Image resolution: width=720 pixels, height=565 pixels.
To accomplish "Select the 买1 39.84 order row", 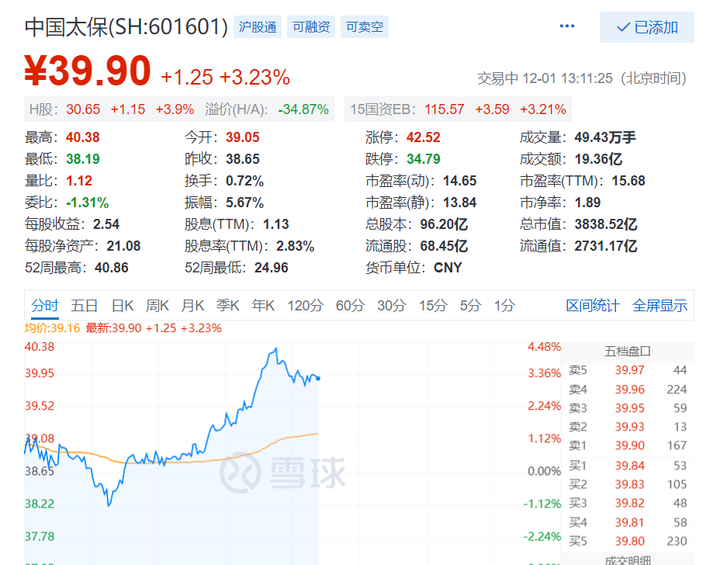I will (x=628, y=466).
